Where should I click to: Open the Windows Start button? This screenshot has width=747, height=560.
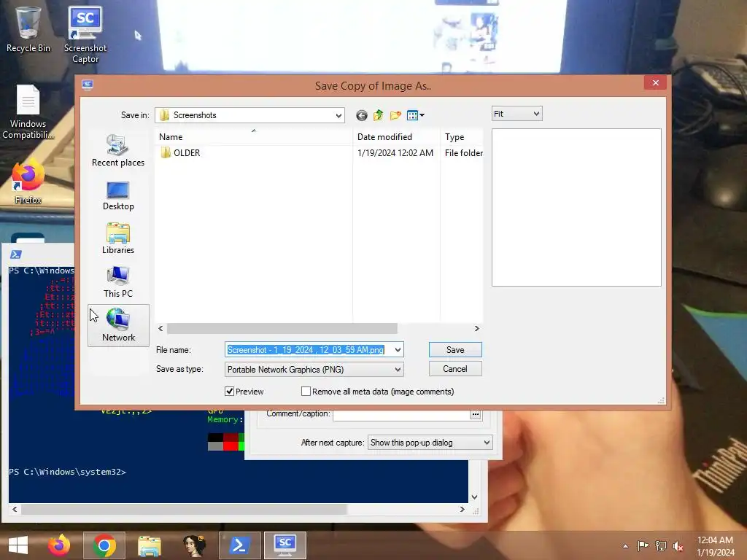click(x=18, y=545)
